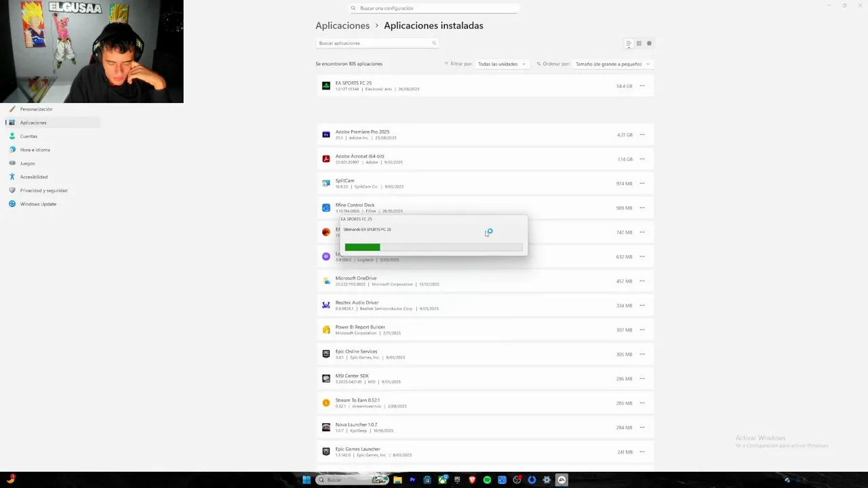The height and width of the screenshot is (488, 868).
Task: Open the Windows Start menu
Action: point(307,480)
